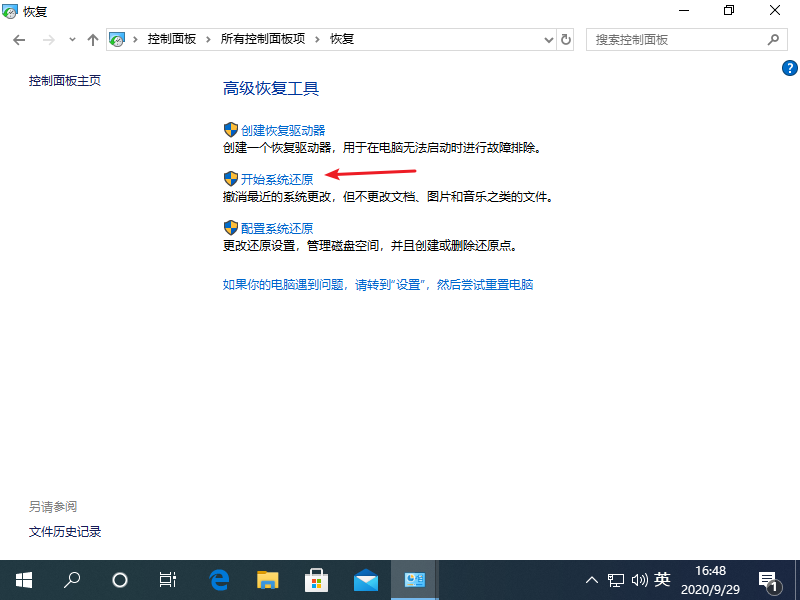Click the Back navigation arrow
The height and width of the screenshot is (600, 800).
pos(19,39)
